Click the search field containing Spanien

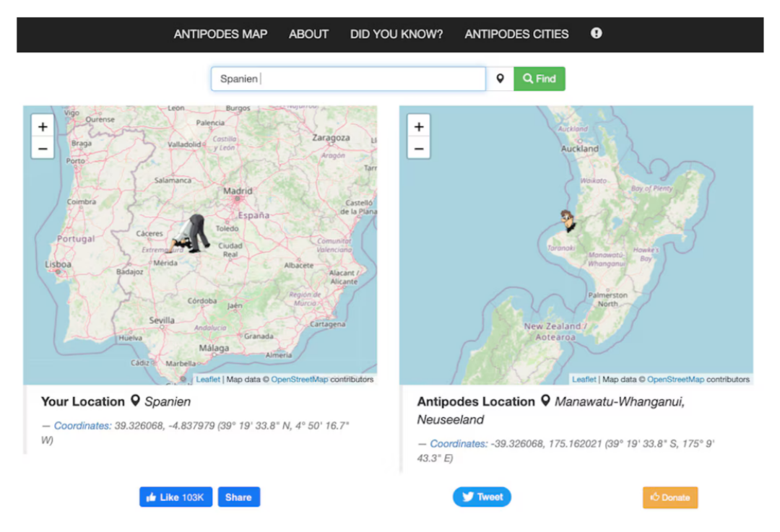[348, 79]
